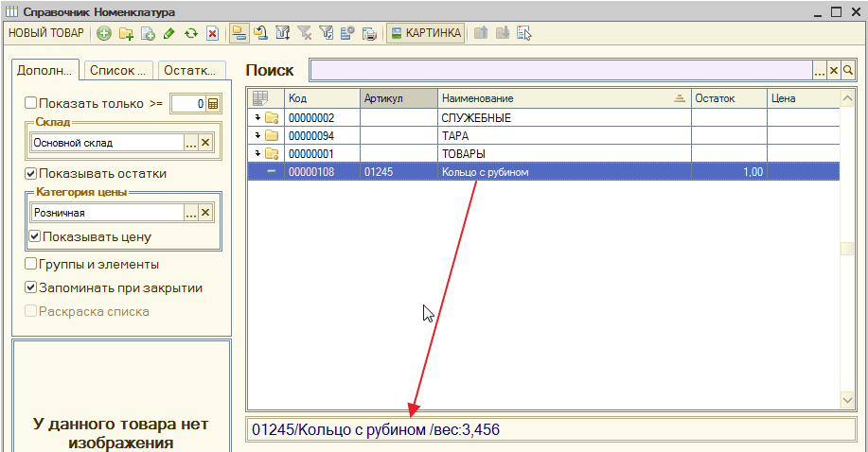The height and width of the screenshot is (452, 868).
Task: Sort by the Артикул column header
Action: coord(399,98)
